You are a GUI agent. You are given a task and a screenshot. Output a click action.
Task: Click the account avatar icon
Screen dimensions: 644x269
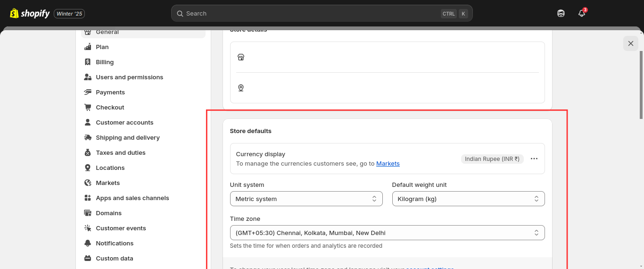click(561, 14)
